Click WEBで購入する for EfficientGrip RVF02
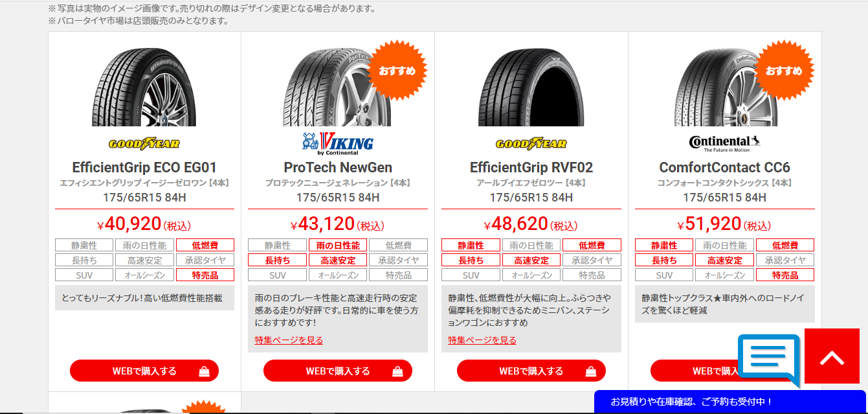 pyautogui.click(x=531, y=371)
